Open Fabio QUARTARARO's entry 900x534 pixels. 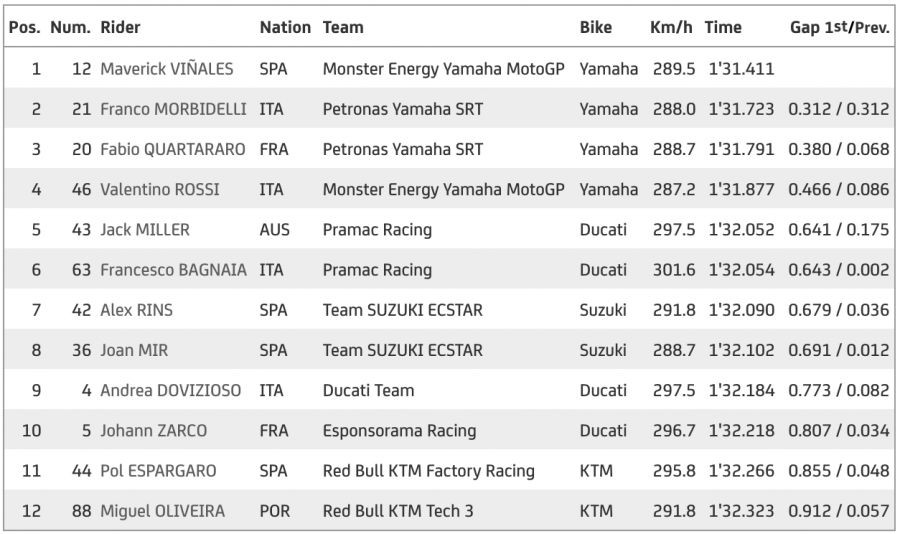[172, 149]
